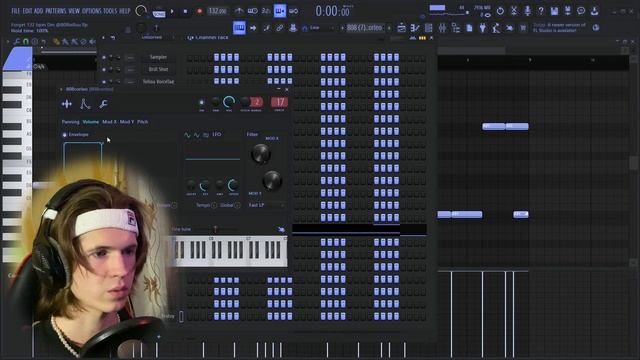Toggle mute LED on Sampler channel

pos(104,58)
